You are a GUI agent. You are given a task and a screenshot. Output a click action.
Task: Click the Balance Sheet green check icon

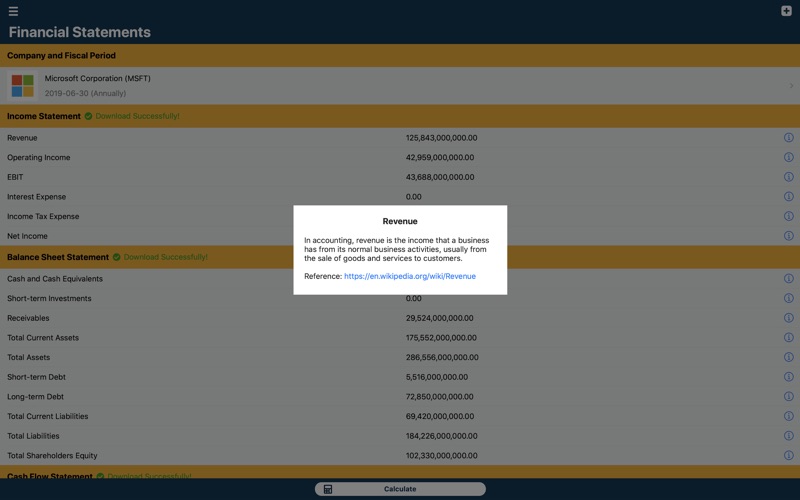point(116,257)
